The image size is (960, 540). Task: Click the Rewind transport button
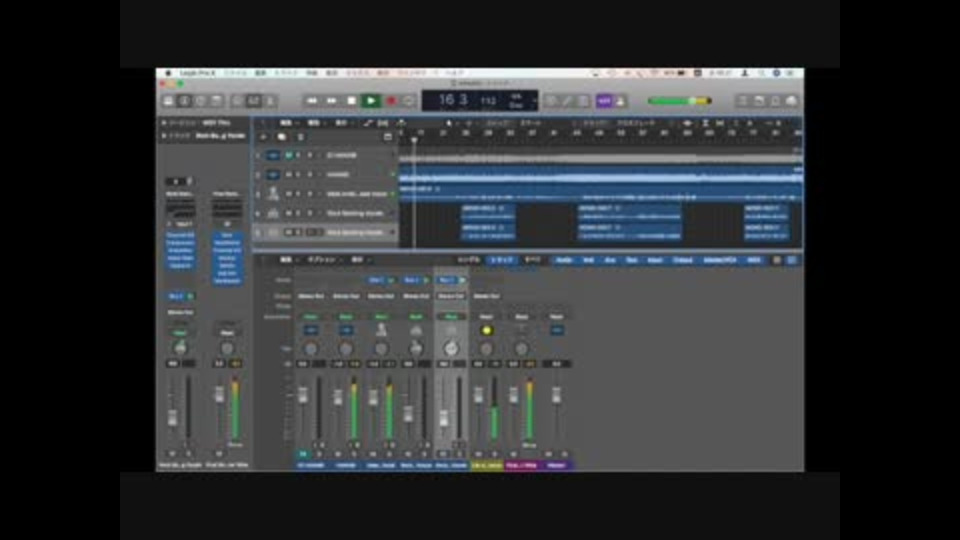[312, 101]
